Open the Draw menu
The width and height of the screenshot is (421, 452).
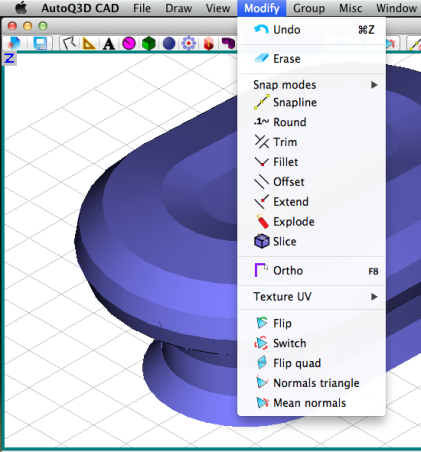point(178,8)
